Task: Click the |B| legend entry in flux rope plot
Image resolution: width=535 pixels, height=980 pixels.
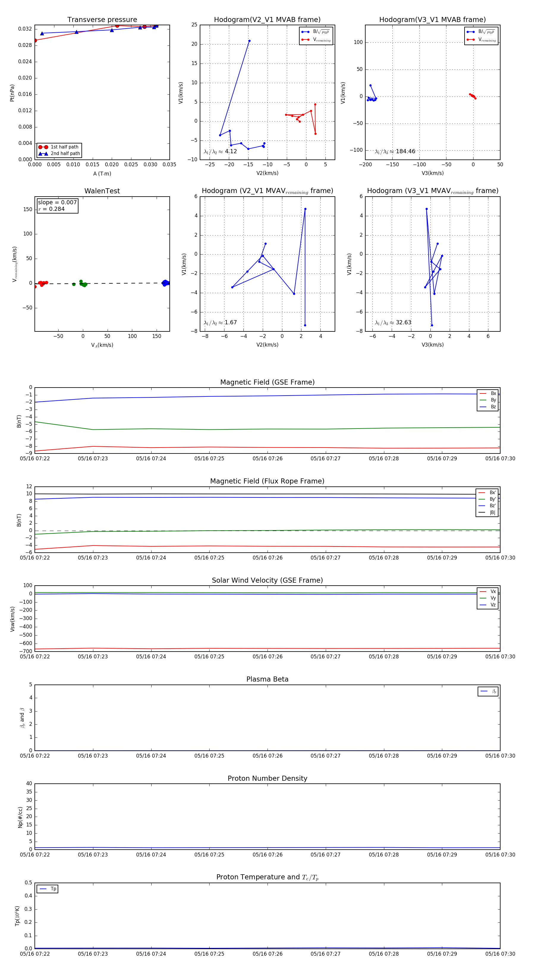Action: click(x=487, y=513)
